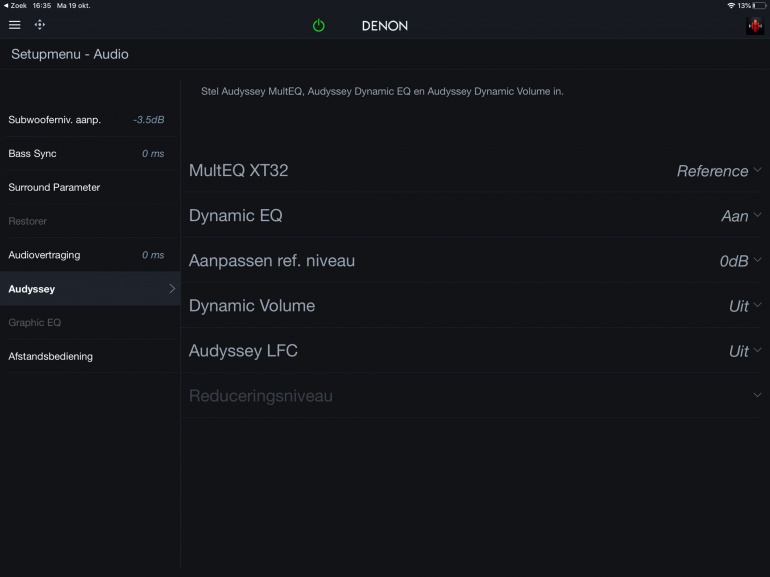Image resolution: width=770 pixels, height=577 pixels.
Task: Tap the DENON logo
Action: [x=385, y=26]
